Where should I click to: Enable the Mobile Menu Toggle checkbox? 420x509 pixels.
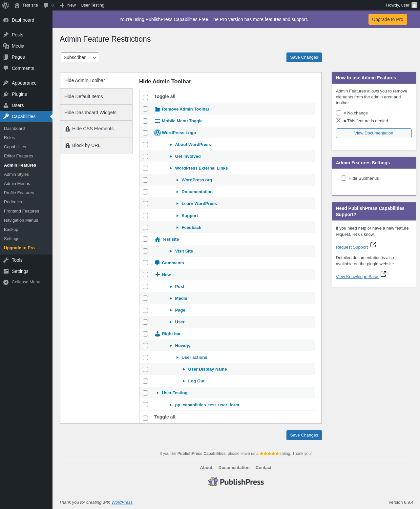coord(145,121)
